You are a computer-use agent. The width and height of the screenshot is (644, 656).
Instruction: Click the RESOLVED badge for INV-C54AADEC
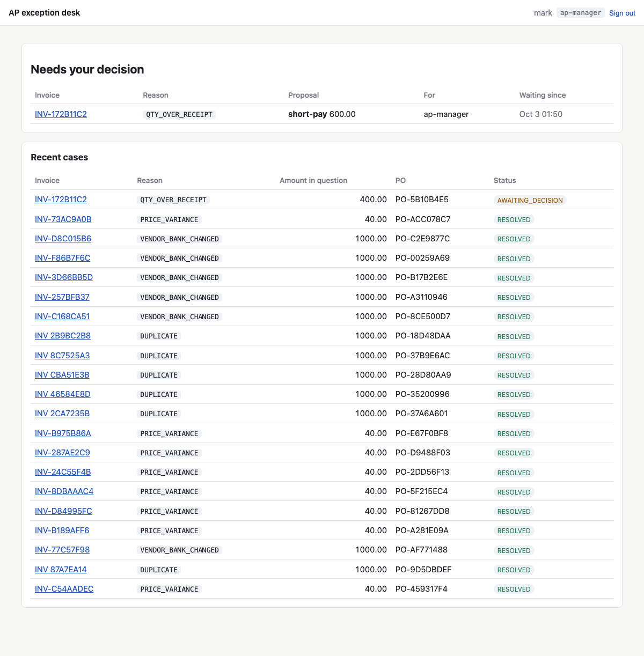pyautogui.click(x=514, y=589)
